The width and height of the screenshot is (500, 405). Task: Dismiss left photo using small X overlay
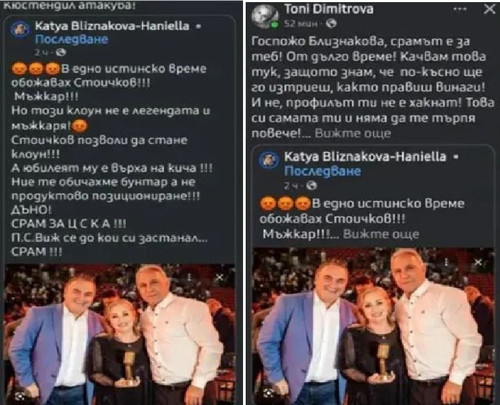tap(219, 277)
